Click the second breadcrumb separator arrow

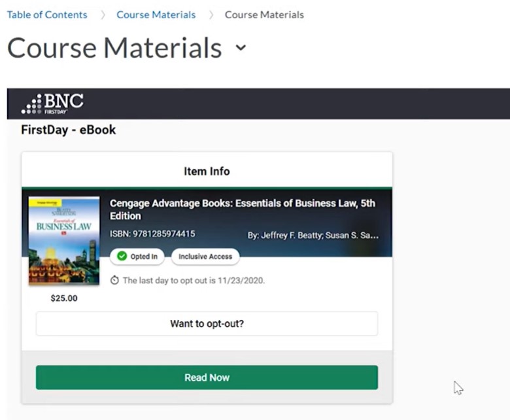coord(211,15)
